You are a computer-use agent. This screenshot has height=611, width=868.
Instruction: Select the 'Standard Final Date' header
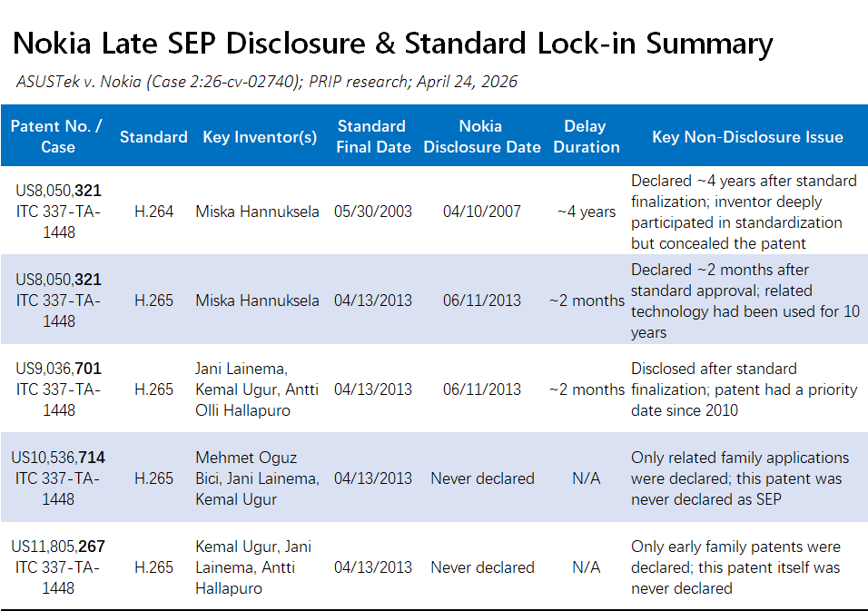[x=373, y=136]
